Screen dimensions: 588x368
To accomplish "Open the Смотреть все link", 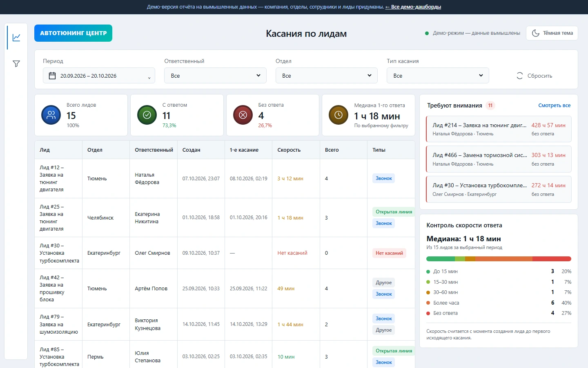I will click(555, 105).
